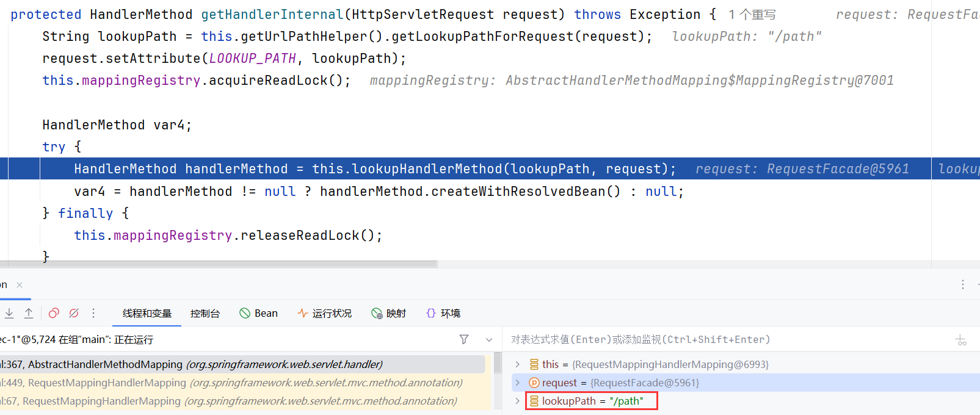This screenshot has width=980, height=415.
Task: Click the Step Out upload-arrow icon
Action: (x=29, y=313)
